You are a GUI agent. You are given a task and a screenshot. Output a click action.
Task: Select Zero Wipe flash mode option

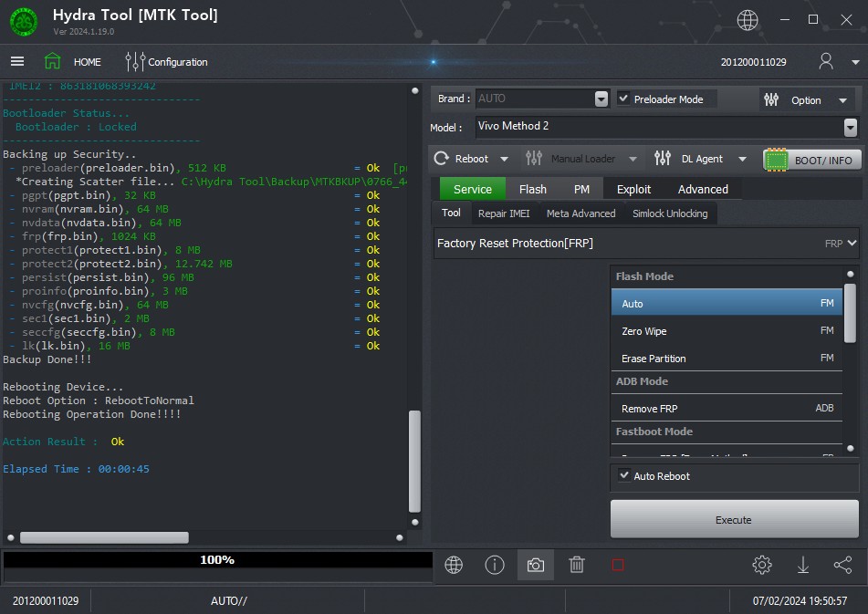pos(727,331)
